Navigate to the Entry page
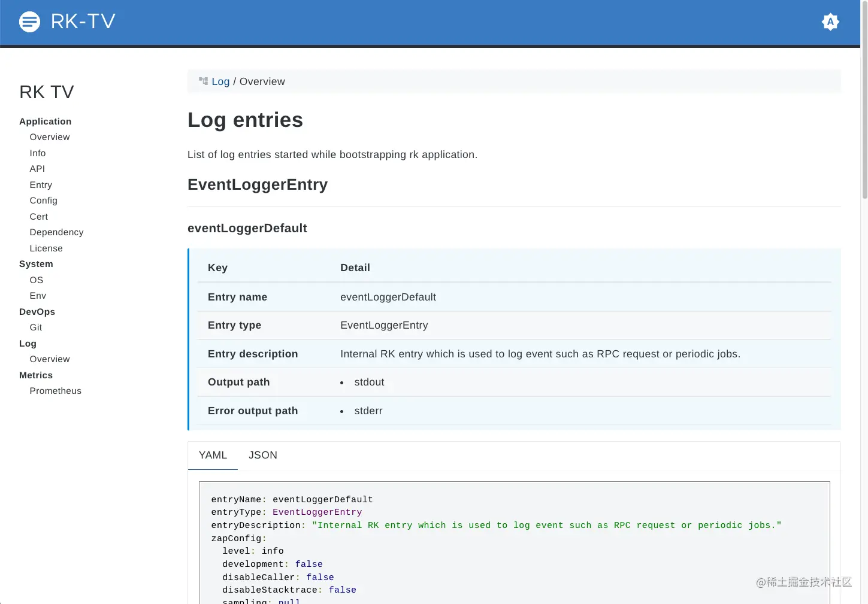This screenshot has width=868, height=604. coord(41,185)
